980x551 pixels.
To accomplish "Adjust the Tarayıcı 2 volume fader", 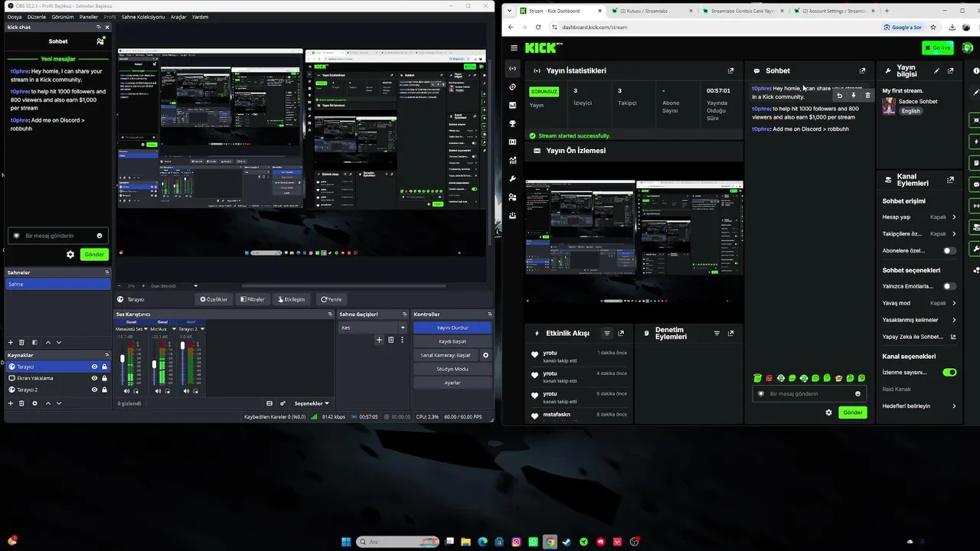I will coord(182,347).
